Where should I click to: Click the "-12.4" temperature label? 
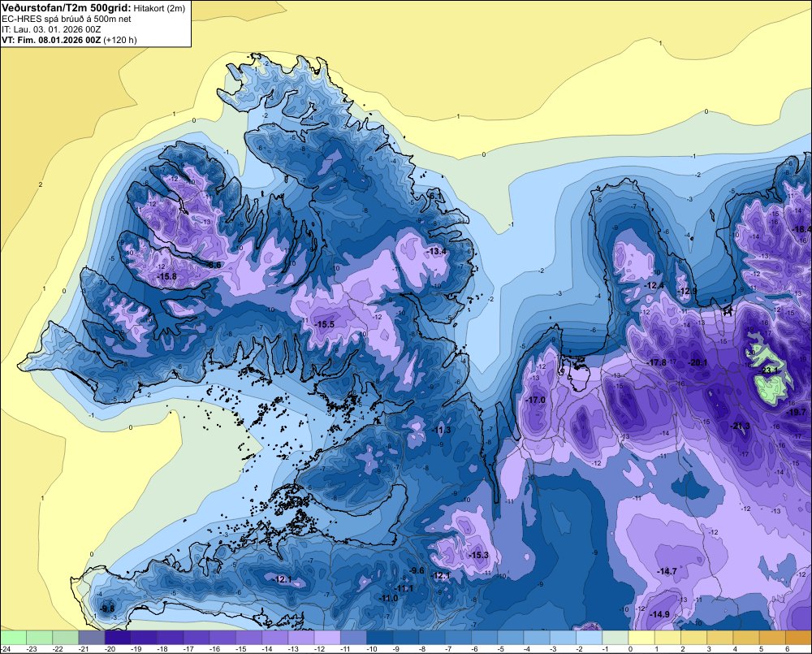click(654, 285)
